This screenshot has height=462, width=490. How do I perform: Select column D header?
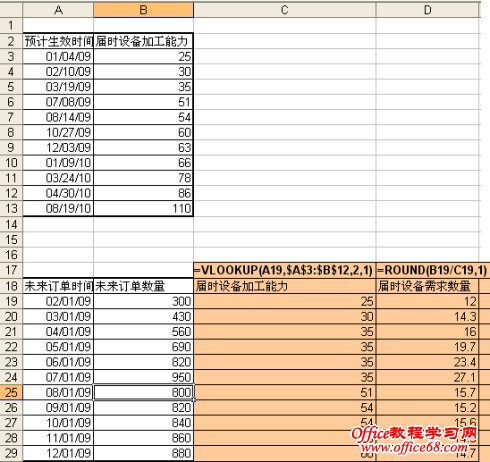point(428,10)
